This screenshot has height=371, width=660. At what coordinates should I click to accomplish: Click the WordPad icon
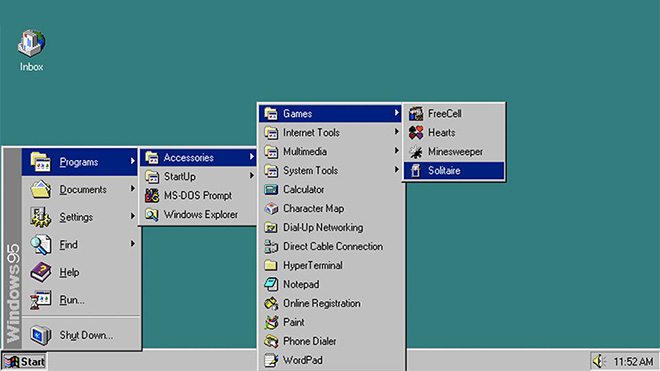[x=271, y=360]
